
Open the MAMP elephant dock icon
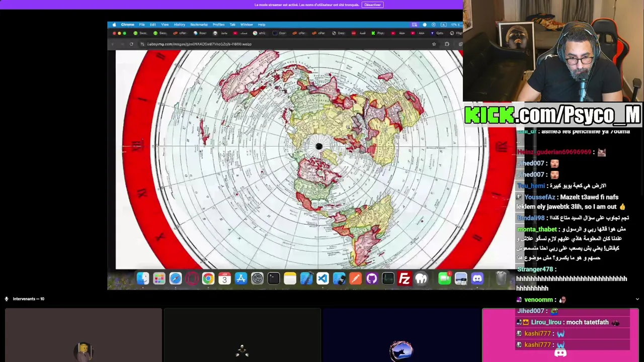point(421,279)
